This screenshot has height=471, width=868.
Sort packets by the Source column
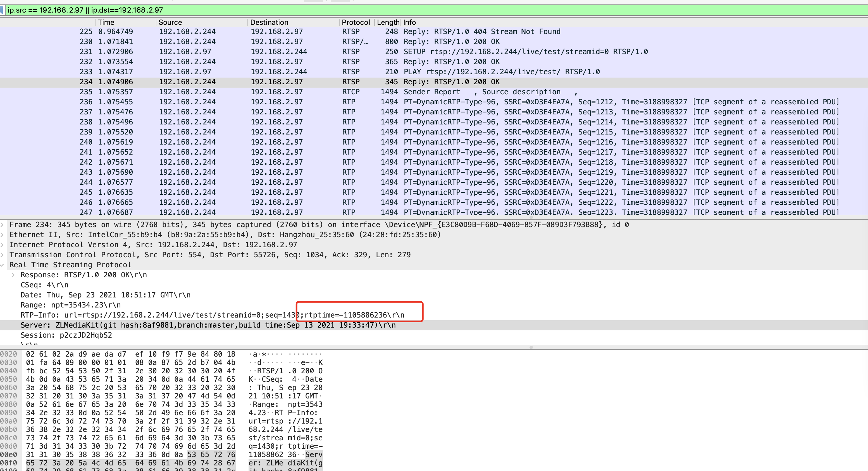(170, 22)
